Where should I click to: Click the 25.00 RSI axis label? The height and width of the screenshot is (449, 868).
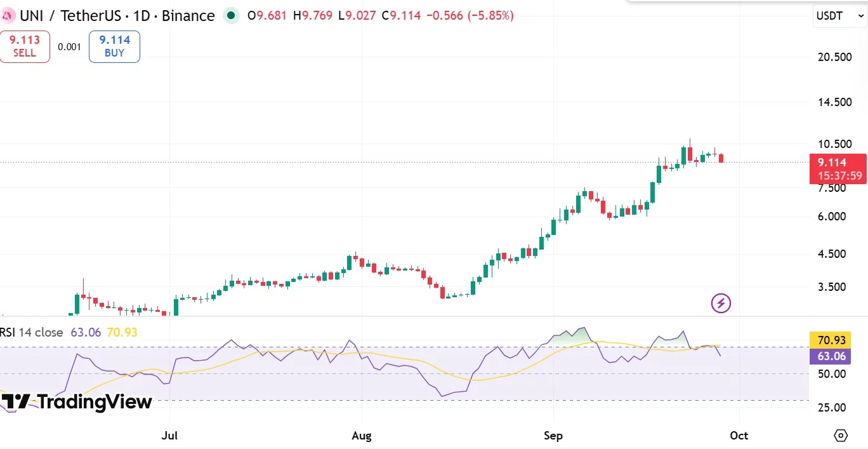pyautogui.click(x=832, y=408)
